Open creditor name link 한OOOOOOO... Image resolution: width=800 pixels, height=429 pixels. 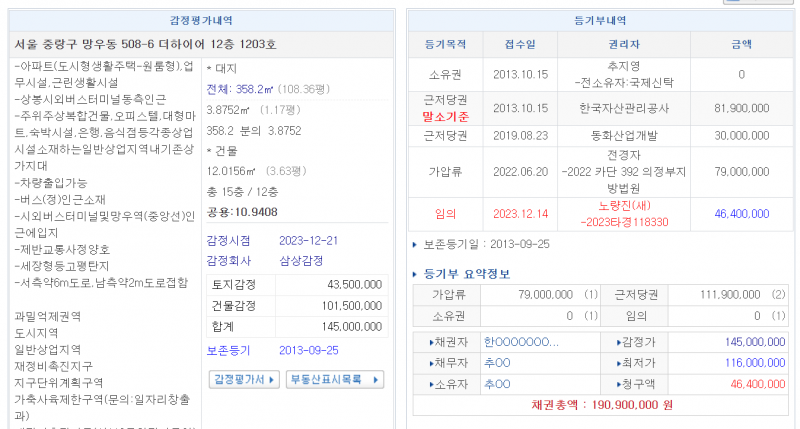[x=520, y=342]
